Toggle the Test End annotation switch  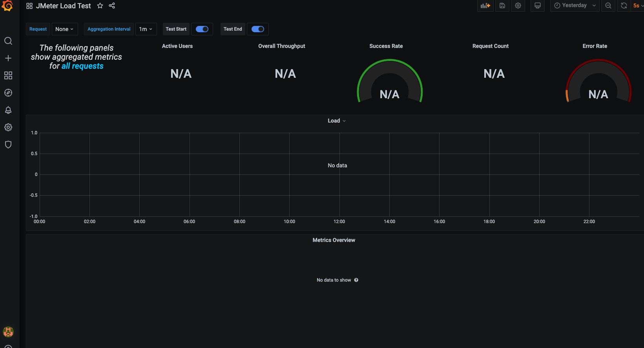(x=258, y=29)
